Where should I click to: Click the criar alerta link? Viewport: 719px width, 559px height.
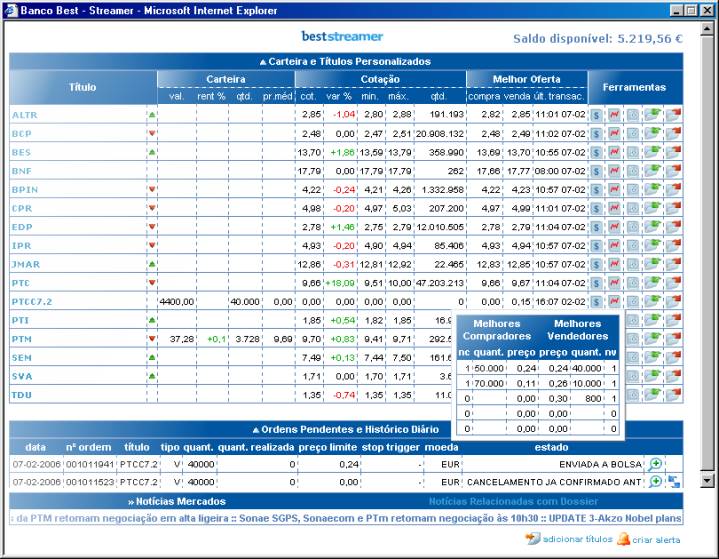[x=656, y=540]
